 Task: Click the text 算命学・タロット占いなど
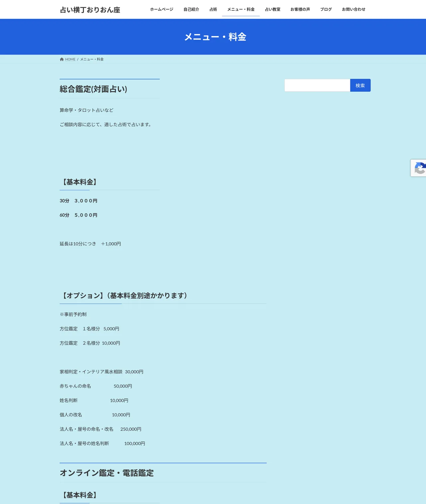pos(87,110)
